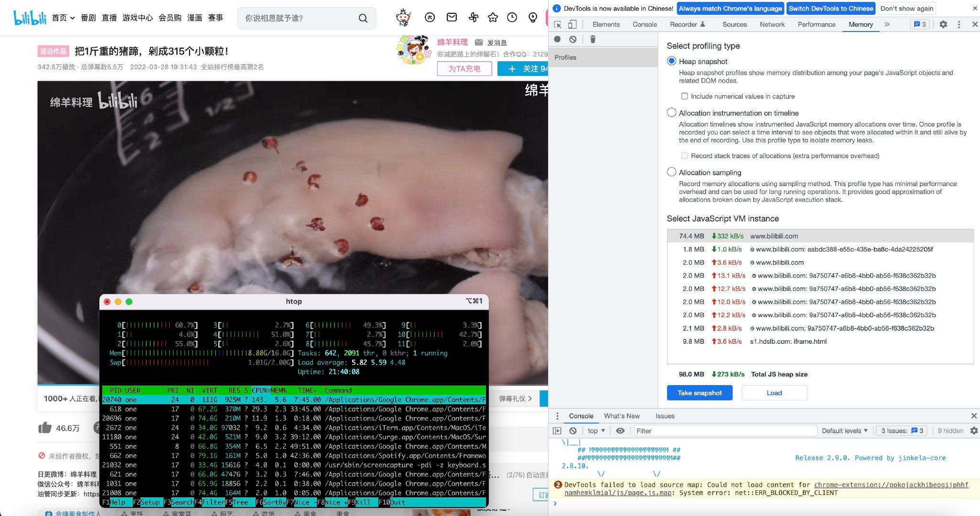The width and height of the screenshot is (980, 516).
Task: Click the clear all profiles icon
Action: (573, 39)
